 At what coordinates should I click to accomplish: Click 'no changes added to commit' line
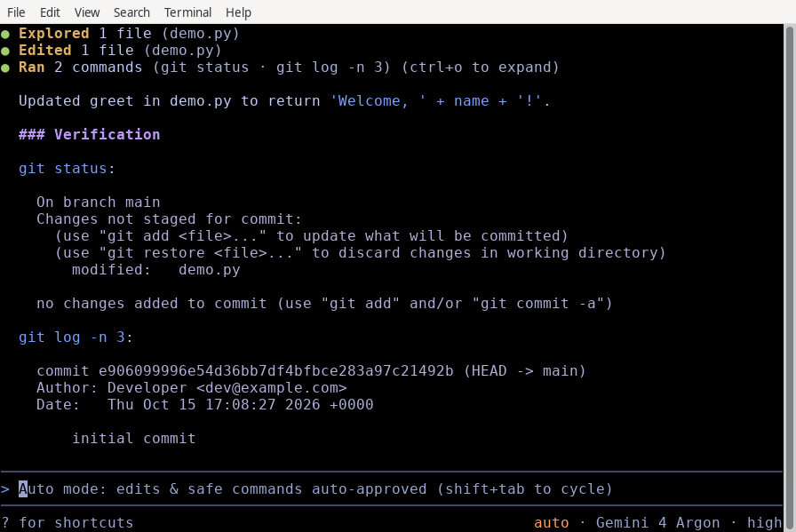(x=324, y=304)
